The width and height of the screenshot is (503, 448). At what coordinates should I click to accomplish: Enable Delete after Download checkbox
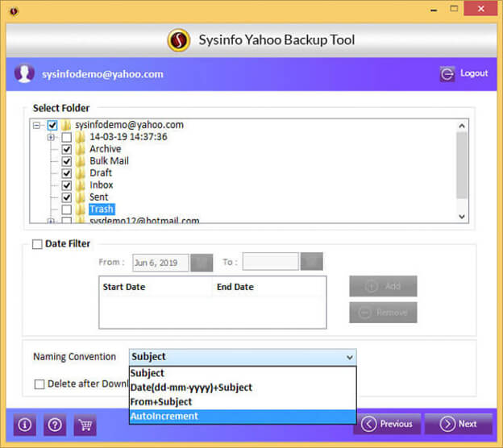[39, 384]
